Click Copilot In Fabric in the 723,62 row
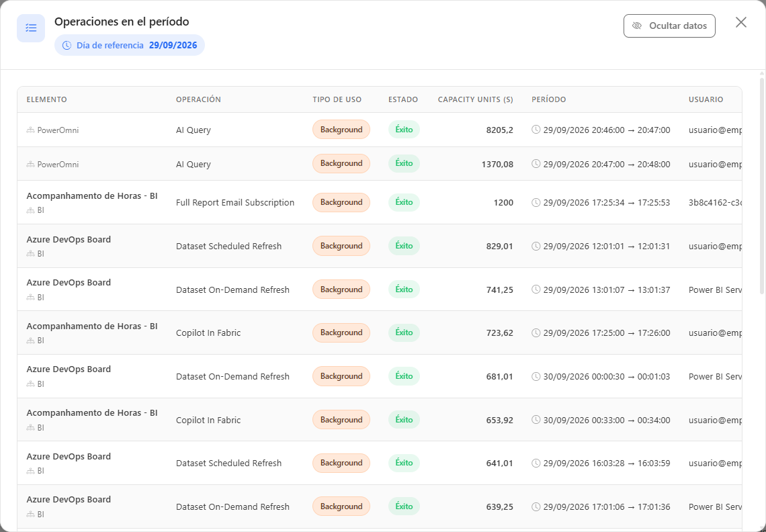 208,332
